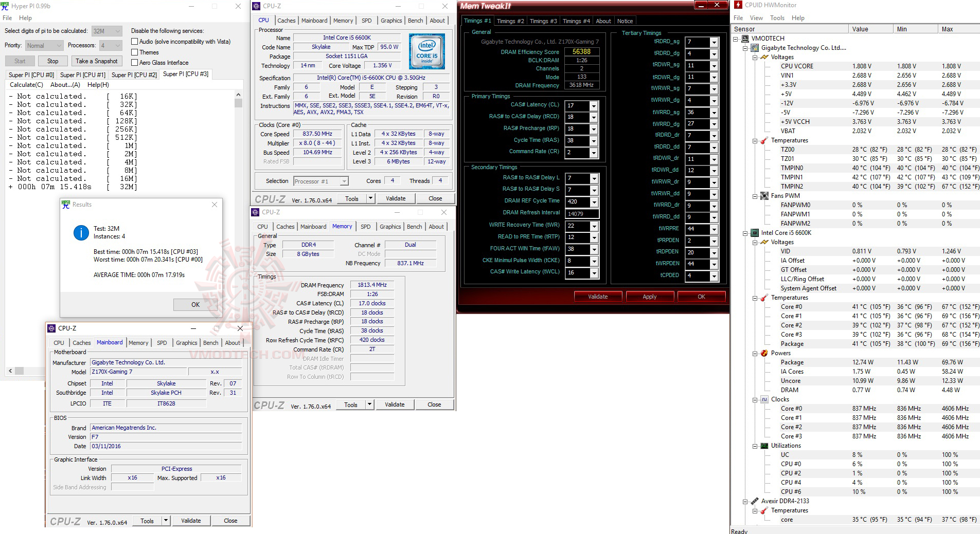Open the Notice tab in Mem TweakIt
The image size is (980, 534).
[x=625, y=21]
